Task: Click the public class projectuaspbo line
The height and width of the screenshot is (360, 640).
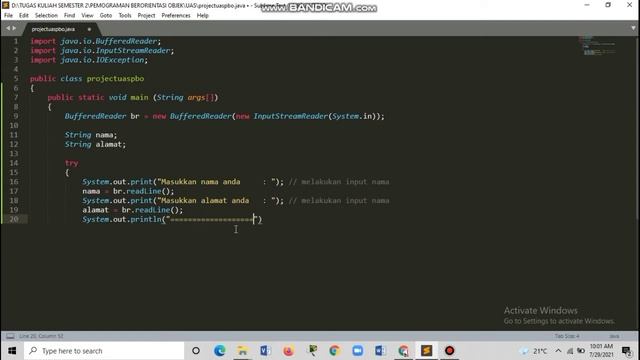Action: point(87,78)
